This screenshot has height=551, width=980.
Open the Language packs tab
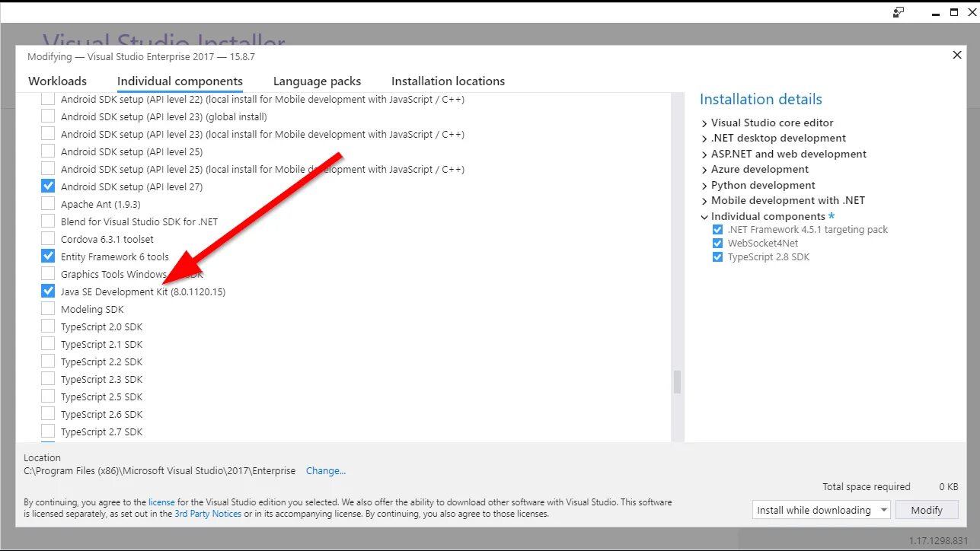(317, 81)
